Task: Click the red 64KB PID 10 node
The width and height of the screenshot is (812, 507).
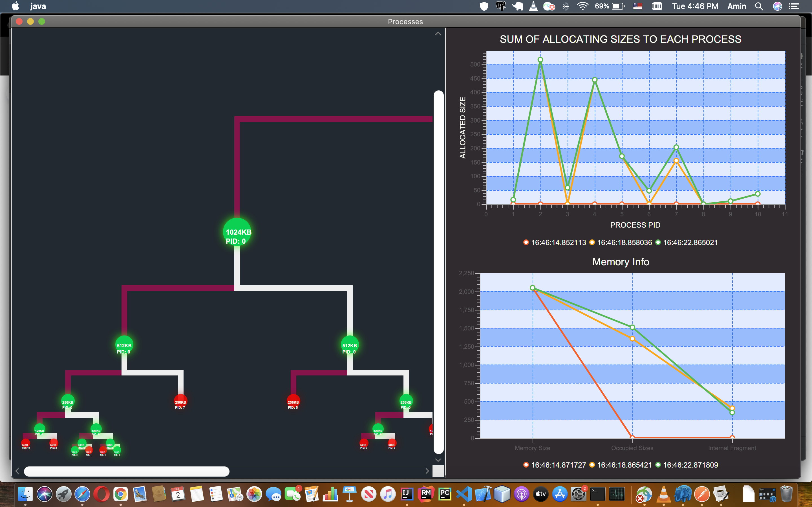Action: pos(25,443)
